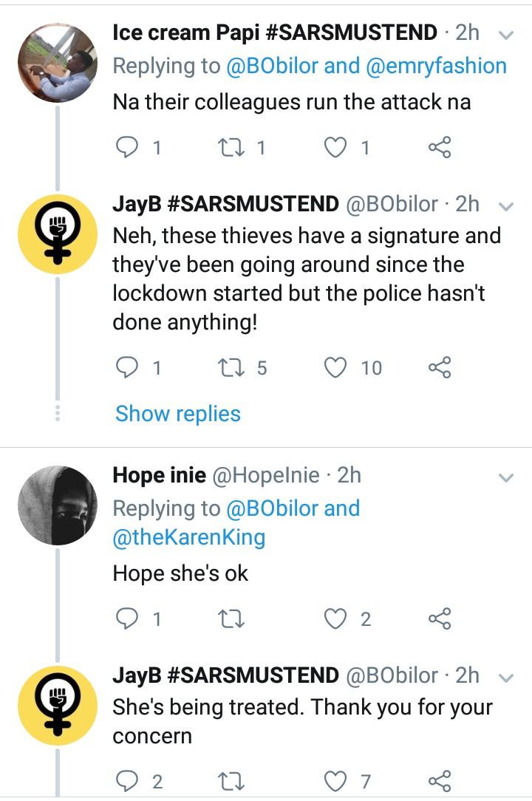
Task: Open Ice cream Papi's profile picture
Action: (x=57, y=62)
